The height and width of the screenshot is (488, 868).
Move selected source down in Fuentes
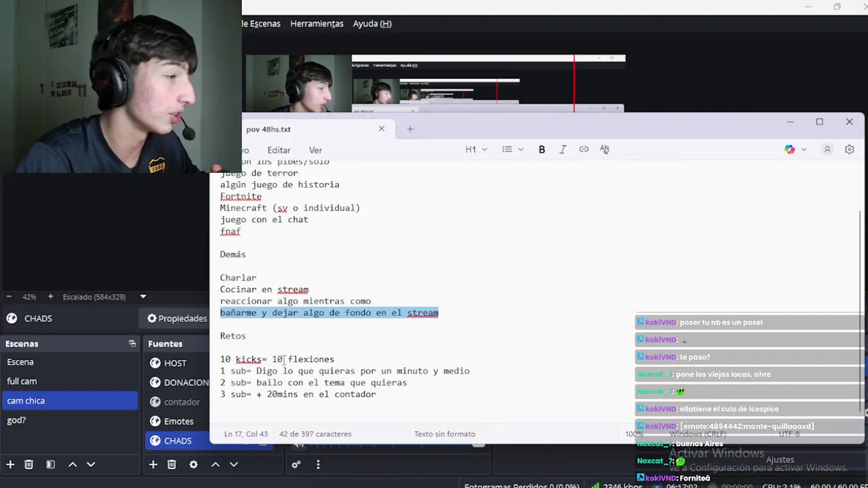(233, 464)
